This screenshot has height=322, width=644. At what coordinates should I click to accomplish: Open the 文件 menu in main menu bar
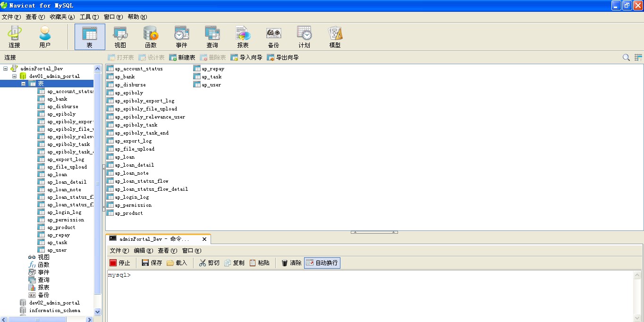pyautogui.click(x=11, y=17)
